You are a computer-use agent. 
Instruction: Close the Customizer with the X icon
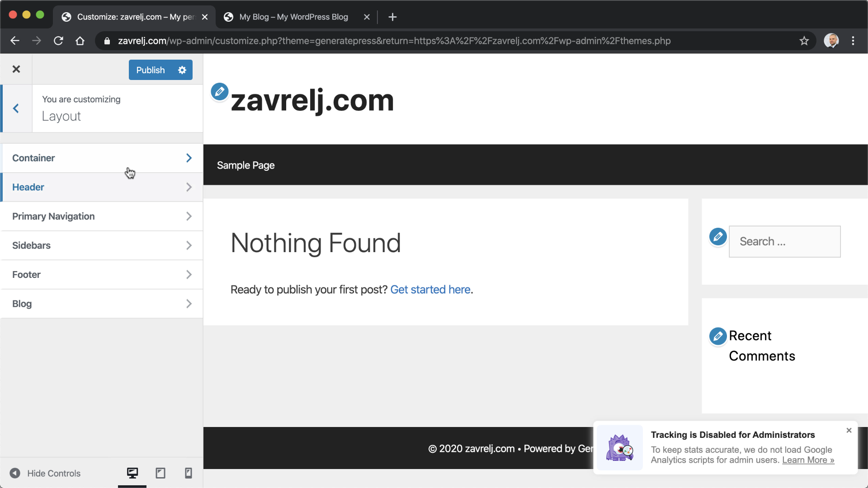(x=16, y=69)
